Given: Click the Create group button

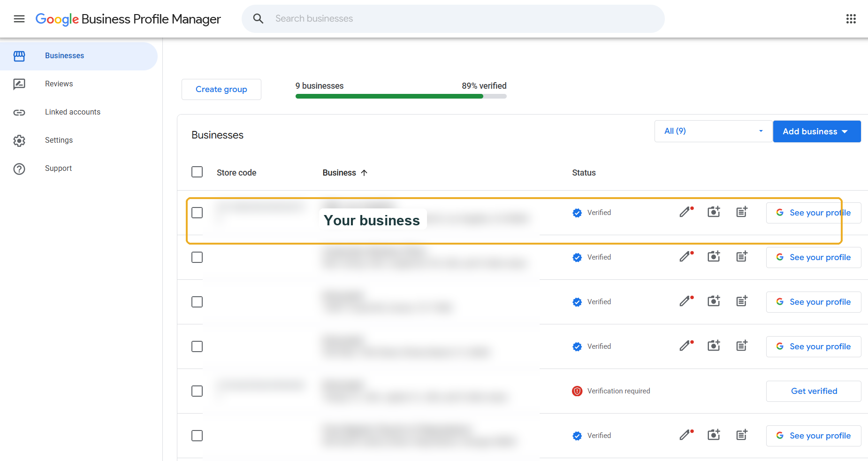Looking at the screenshot, I should pyautogui.click(x=221, y=89).
